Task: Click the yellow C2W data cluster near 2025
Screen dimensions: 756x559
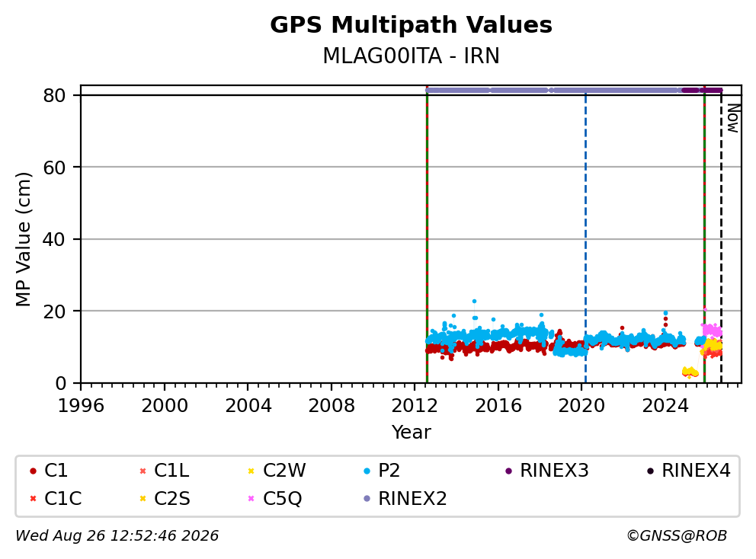Action: [x=690, y=372]
